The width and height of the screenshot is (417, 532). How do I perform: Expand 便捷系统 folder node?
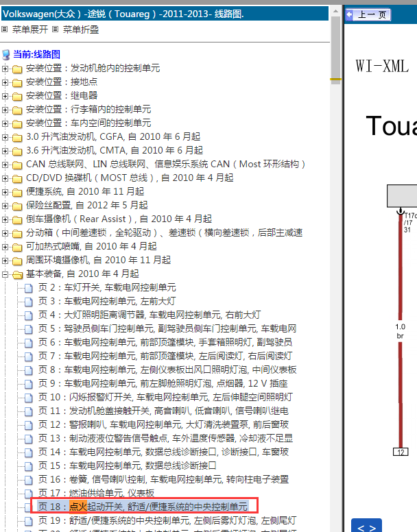(x=5, y=192)
